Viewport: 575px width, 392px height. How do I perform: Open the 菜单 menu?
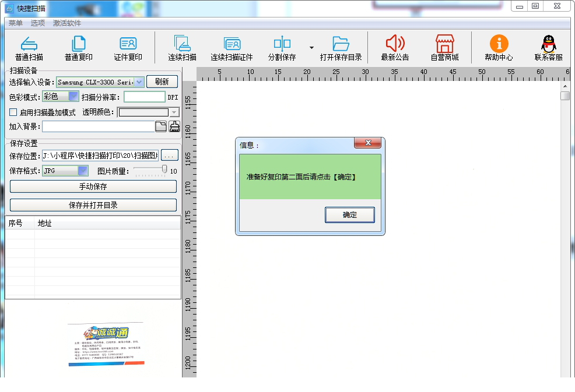tap(15, 23)
